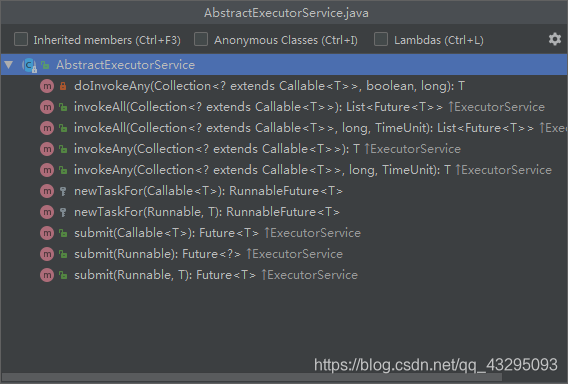
Task: Click the horizontal scrollbar at bottom
Action: coord(251,377)
